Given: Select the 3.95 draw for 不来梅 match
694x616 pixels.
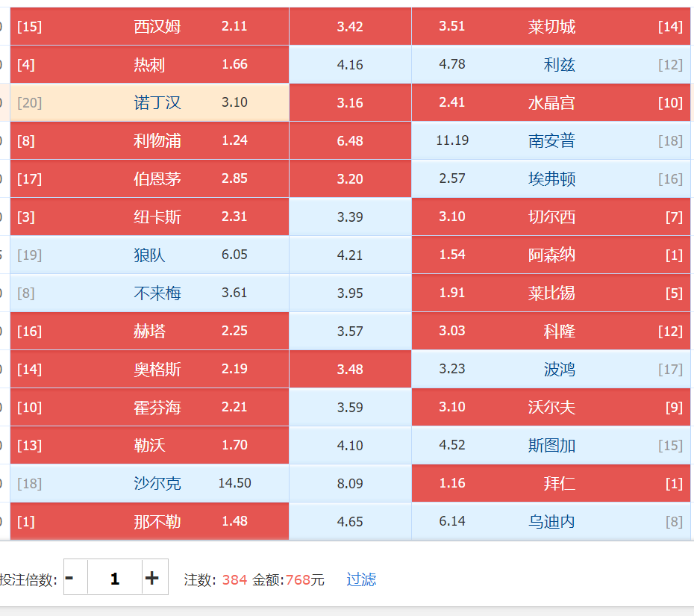Looking at the screenshot, I should click(x=350, y=293).
